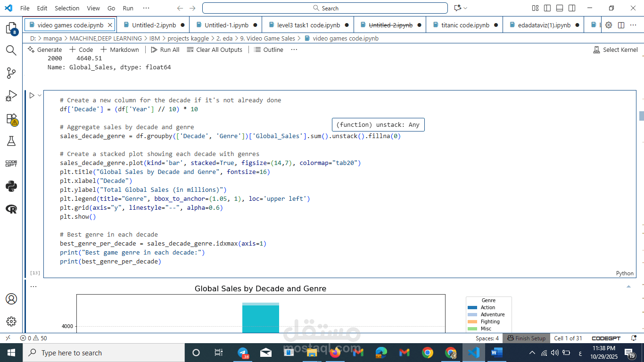Open the title bar menu overflow ellipsis
Screen dimensions: 644x362
[146, 8]
